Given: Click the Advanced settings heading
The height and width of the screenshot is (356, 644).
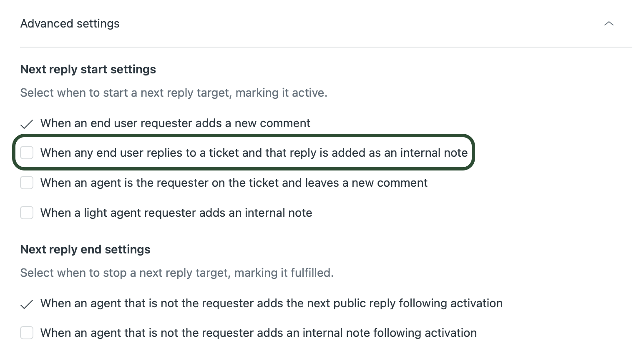Looking at the screenshot, I should pos(70,24).
